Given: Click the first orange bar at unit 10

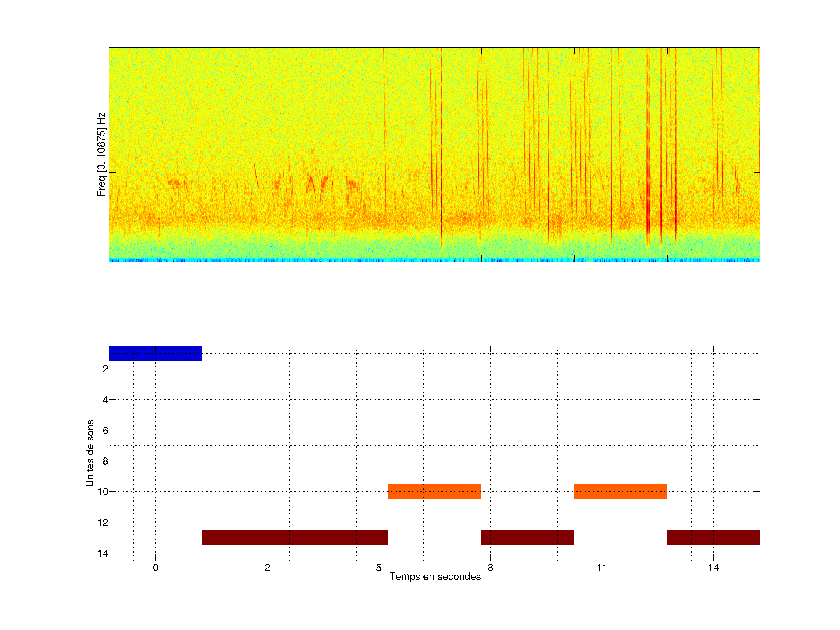Looking at the screenshot, I should tap(434, 491).
